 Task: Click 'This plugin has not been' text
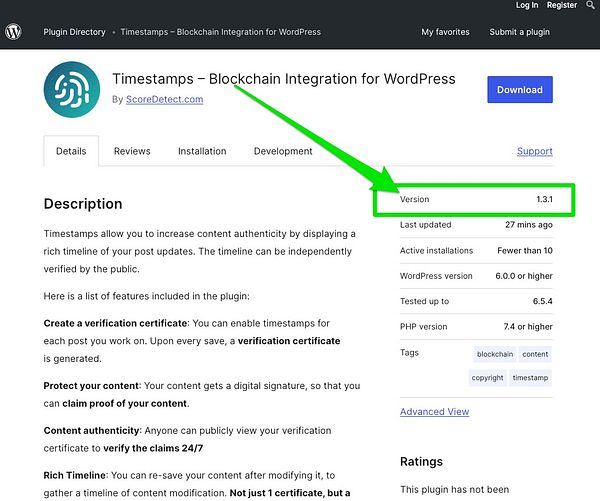tap(455, 490)
